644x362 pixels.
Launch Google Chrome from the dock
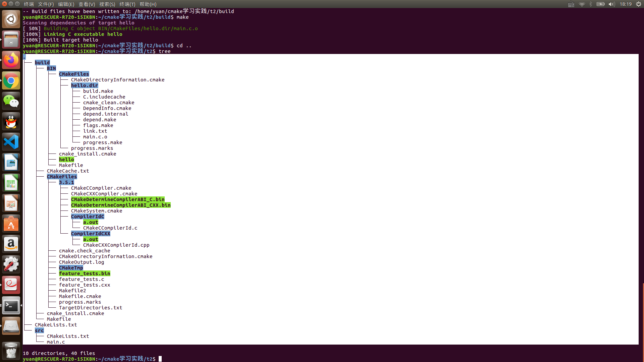pos(11,81)
